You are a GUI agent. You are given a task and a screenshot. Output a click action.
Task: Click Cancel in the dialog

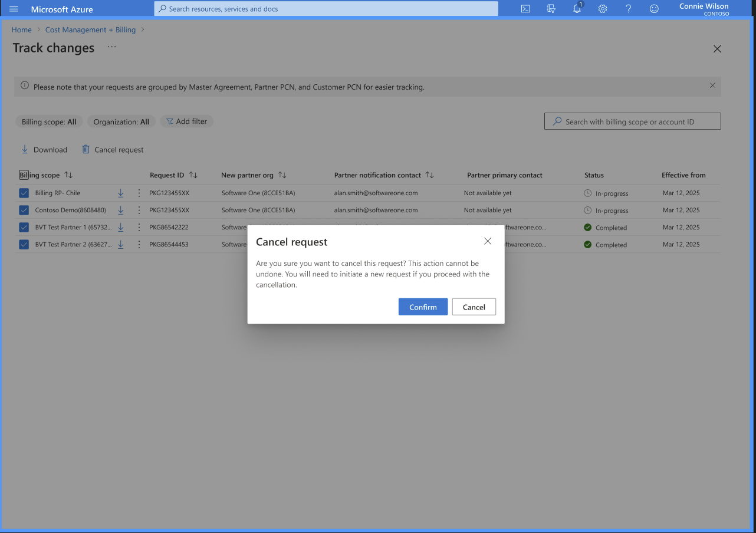coord(474,307)
